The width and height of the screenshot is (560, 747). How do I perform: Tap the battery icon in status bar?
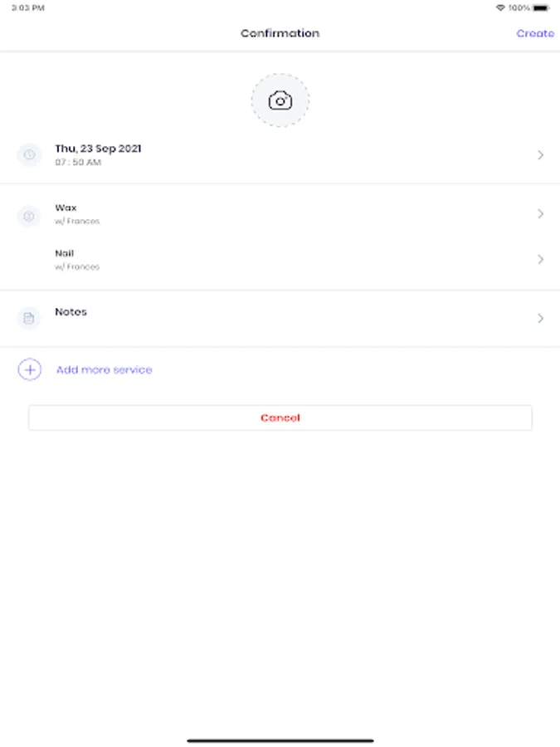[x=541, y=7]
